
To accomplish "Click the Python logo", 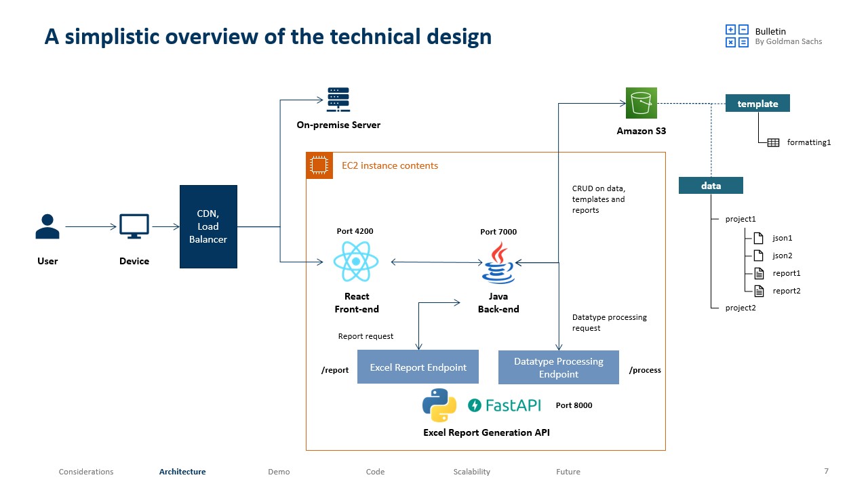I will 439,405.
